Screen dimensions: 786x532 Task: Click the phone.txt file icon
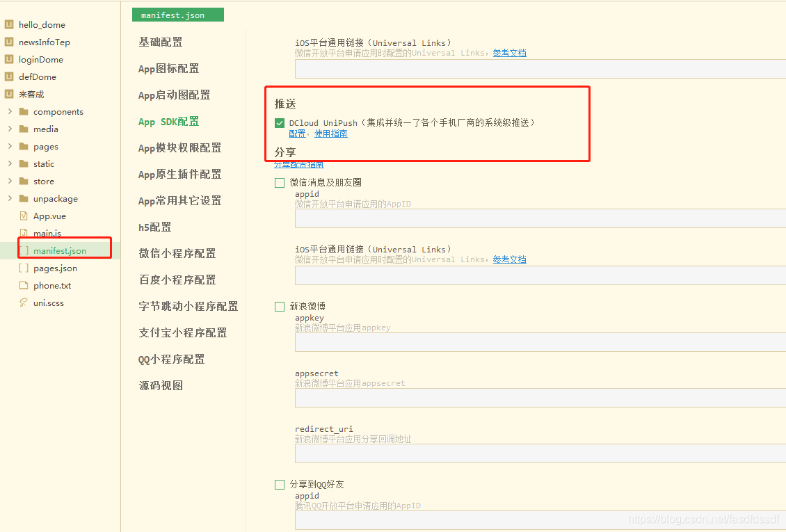pos(24,285)
